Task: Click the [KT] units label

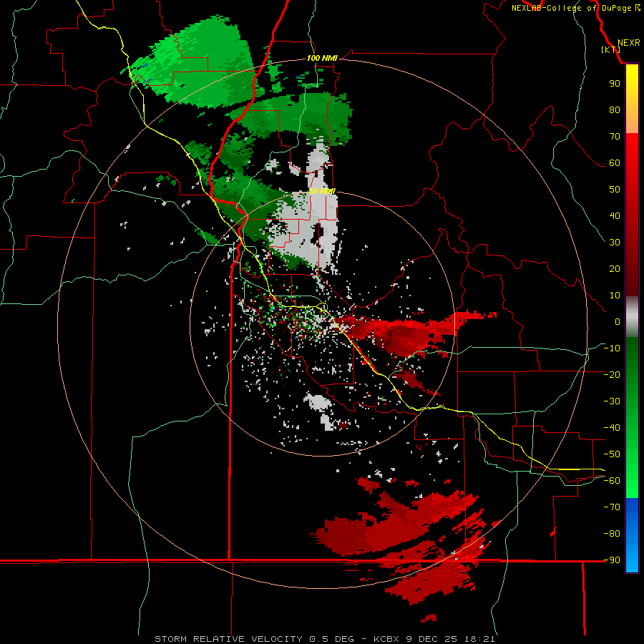Action: 611,49
